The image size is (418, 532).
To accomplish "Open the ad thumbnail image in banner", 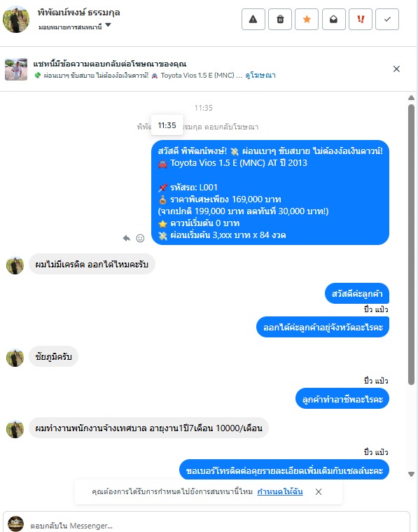I will pyautogui.click(x=16, y=69).
